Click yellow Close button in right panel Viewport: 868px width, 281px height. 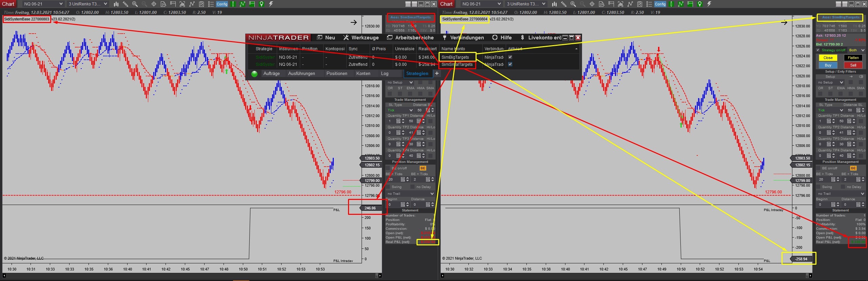[x=828, y=58]
